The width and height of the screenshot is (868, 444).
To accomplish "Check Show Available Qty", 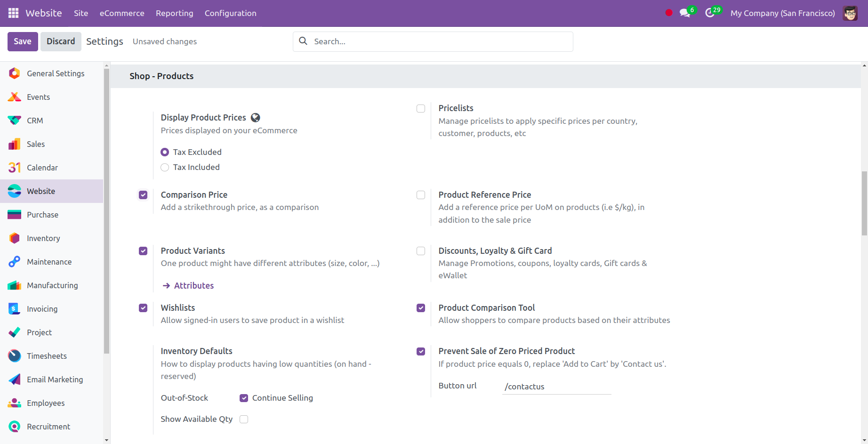I will pos(244,419).
